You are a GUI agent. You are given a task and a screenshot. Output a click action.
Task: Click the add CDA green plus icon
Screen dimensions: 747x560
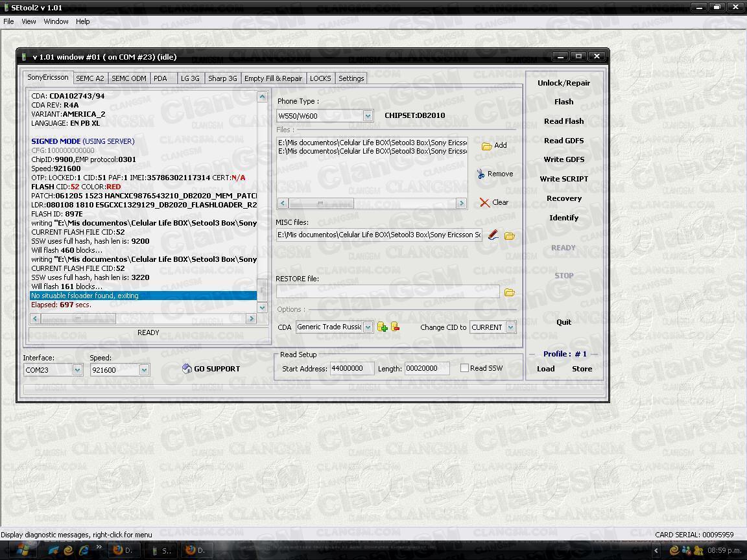click(382, 327)
